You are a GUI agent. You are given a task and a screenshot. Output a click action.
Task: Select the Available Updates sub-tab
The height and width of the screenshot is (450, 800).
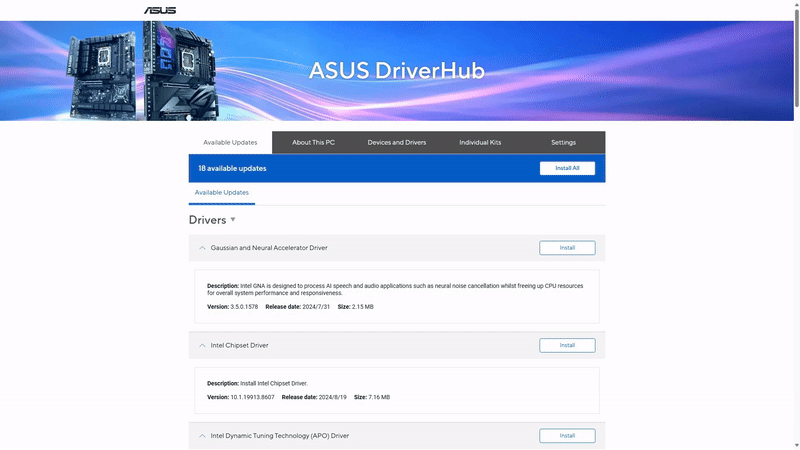221,193
